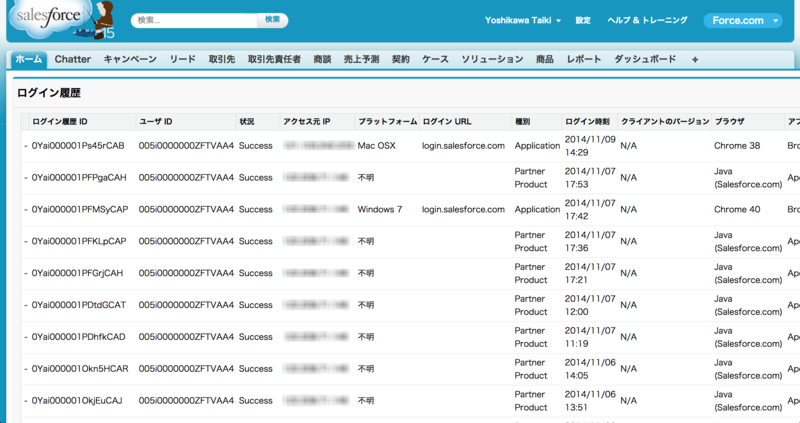The image size is (800, 423).
Task: Open the レポート tab
Action: (584, 59)
